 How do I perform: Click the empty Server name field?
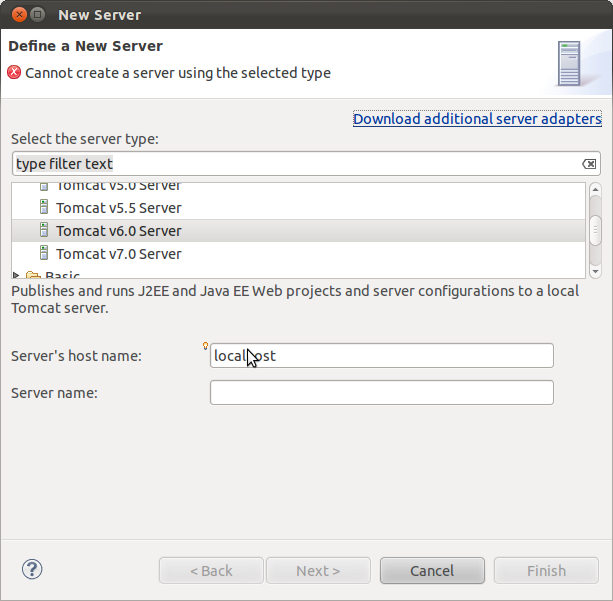pos(382,392)
